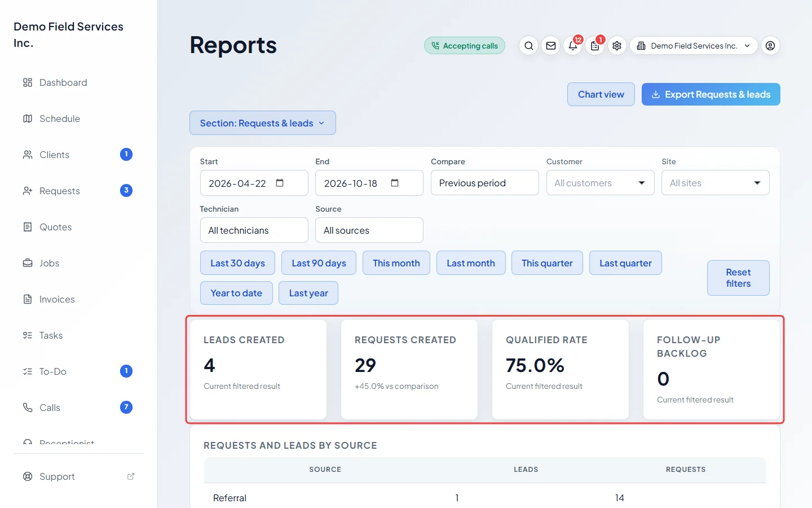
Task: Switch to Chart view
Action: 601,94
